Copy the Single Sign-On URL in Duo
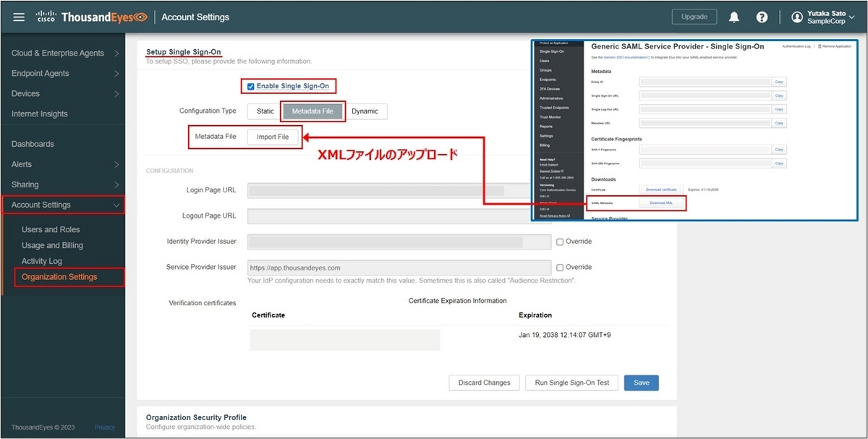The height and width of the screenshot is (439, 868). coord(779,95)
